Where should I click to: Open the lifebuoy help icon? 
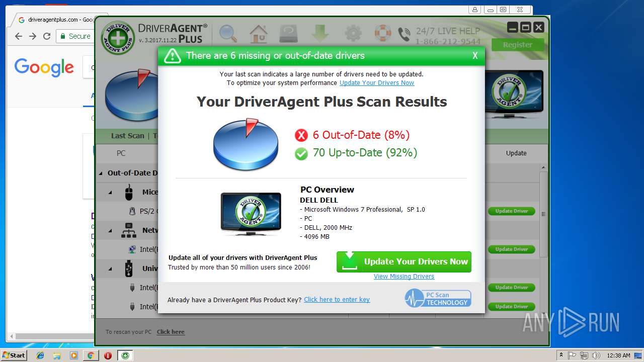coord(383,34)
